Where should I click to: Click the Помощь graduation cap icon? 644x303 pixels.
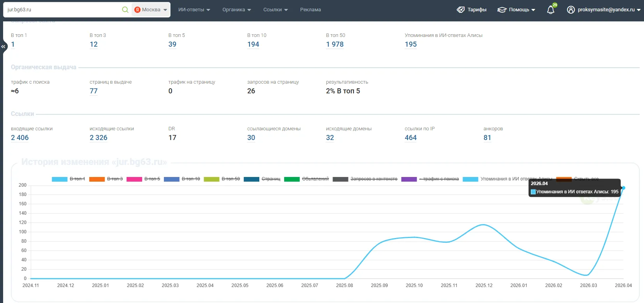click(x=502, y=10)
